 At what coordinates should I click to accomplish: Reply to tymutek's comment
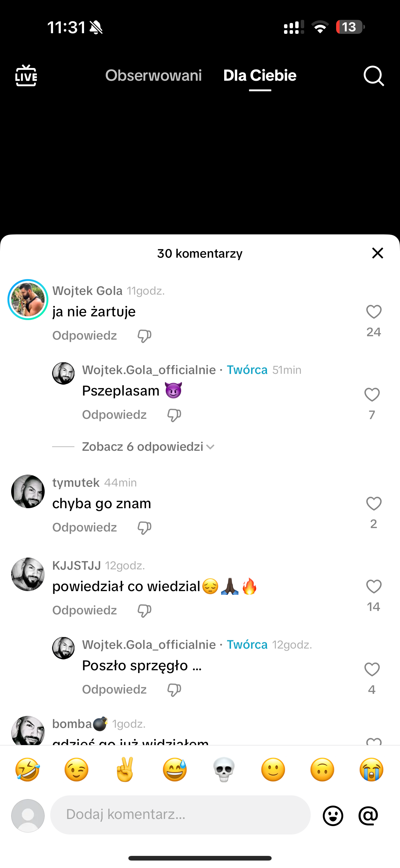[85, 527]
